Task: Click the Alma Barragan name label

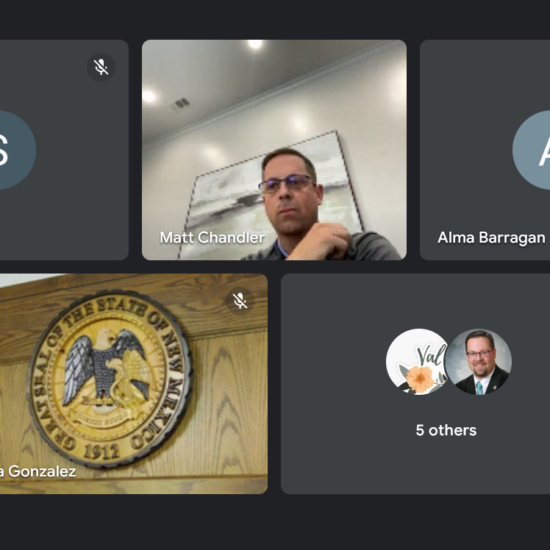Action: [x=491, y=238]
